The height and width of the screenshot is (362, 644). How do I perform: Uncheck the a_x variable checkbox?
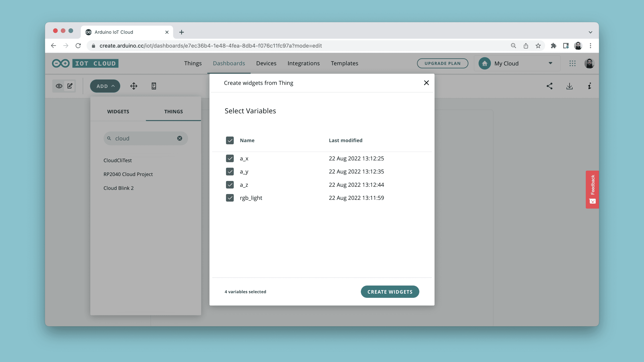pos(230,158)
